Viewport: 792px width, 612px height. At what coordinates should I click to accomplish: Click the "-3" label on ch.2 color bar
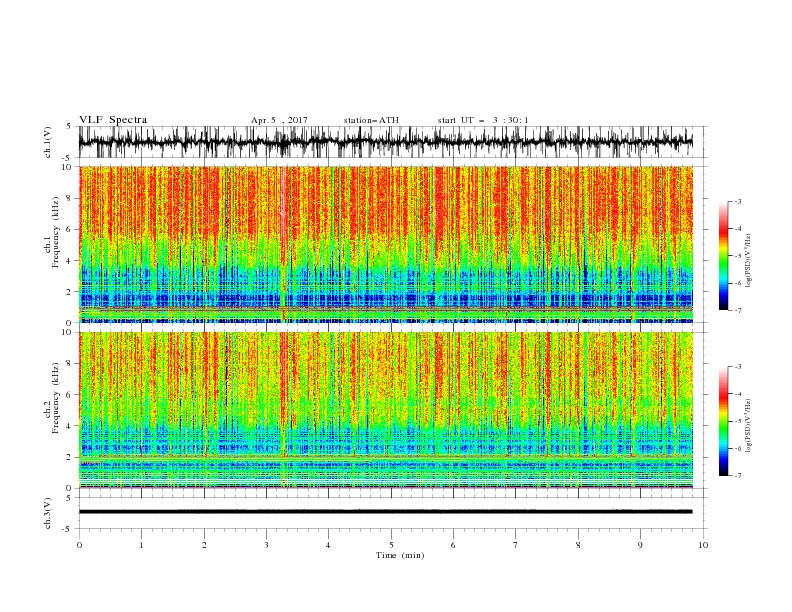coord(738,367)
